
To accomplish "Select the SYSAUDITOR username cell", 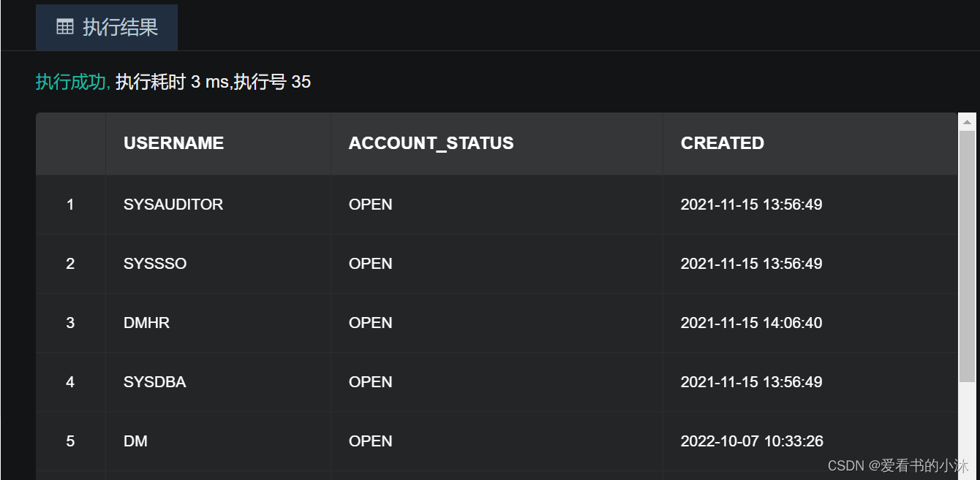I will [x=173, y=205].
